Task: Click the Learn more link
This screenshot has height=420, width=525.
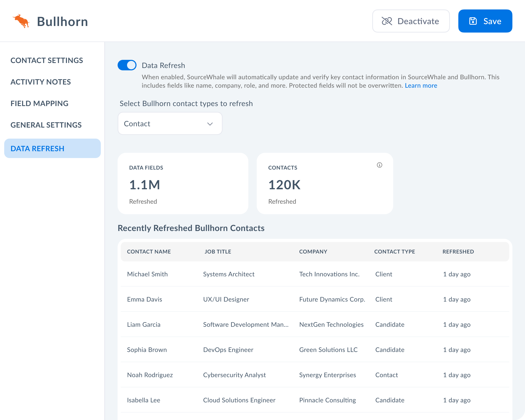Action: point(421,86)
